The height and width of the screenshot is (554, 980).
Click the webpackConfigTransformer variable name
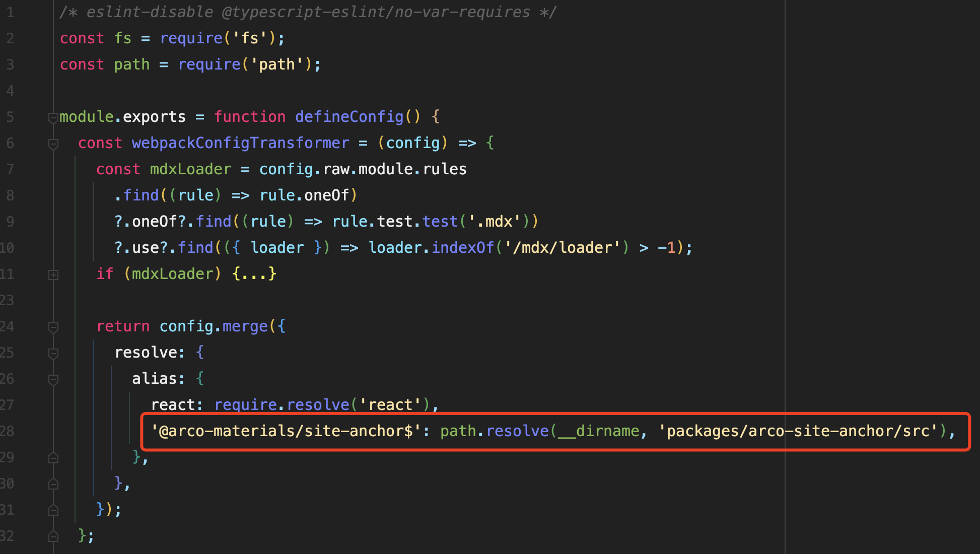click(x=240, y=143)
